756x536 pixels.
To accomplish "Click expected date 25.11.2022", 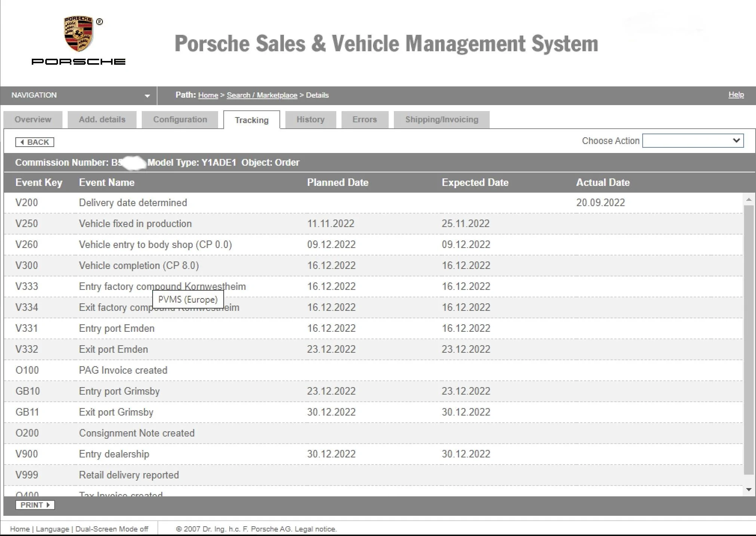I will click(465, 224).
